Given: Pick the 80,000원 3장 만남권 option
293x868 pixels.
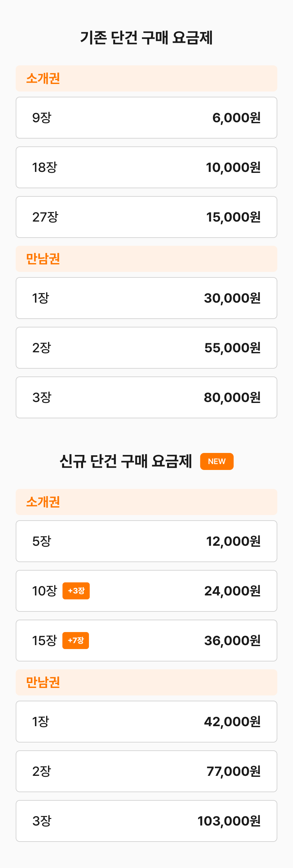Looking at the screenshot, I should [x=146, y=397].
